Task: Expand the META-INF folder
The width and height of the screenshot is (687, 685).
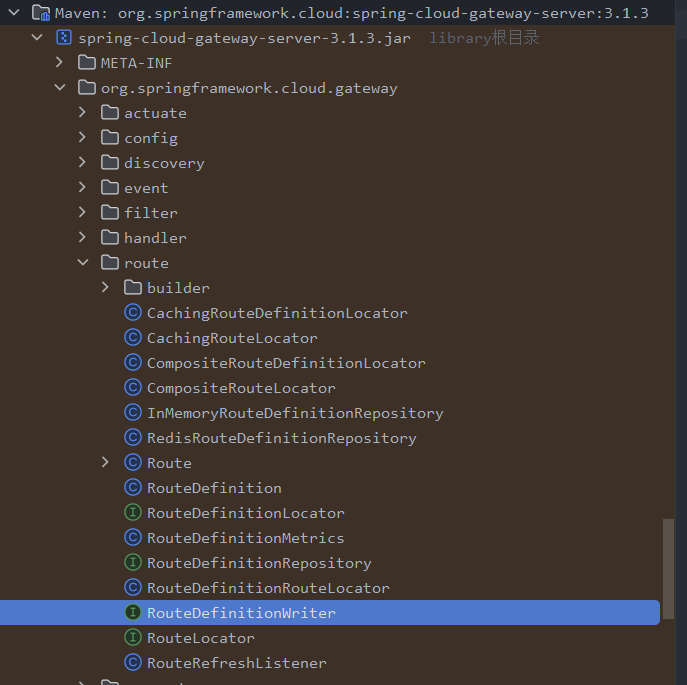Action: coord(60,63)
